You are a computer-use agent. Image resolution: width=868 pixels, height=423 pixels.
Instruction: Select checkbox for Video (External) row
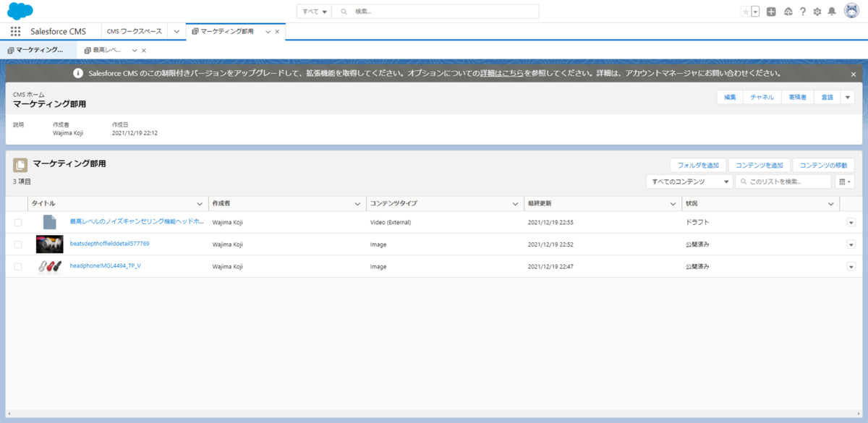coord(18,223)
